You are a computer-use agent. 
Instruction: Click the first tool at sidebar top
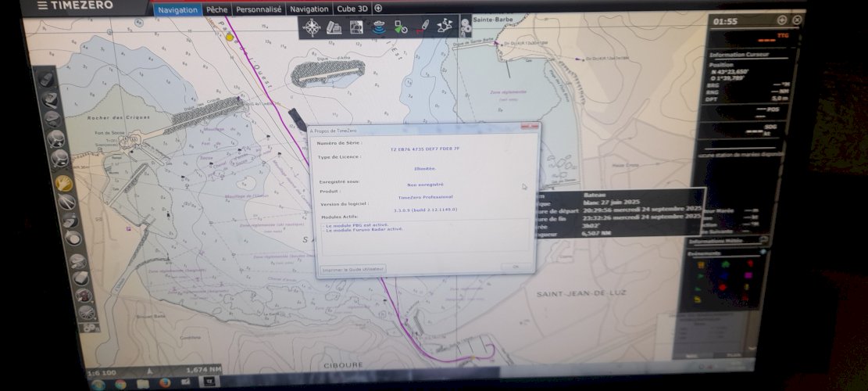coord(47,80)
